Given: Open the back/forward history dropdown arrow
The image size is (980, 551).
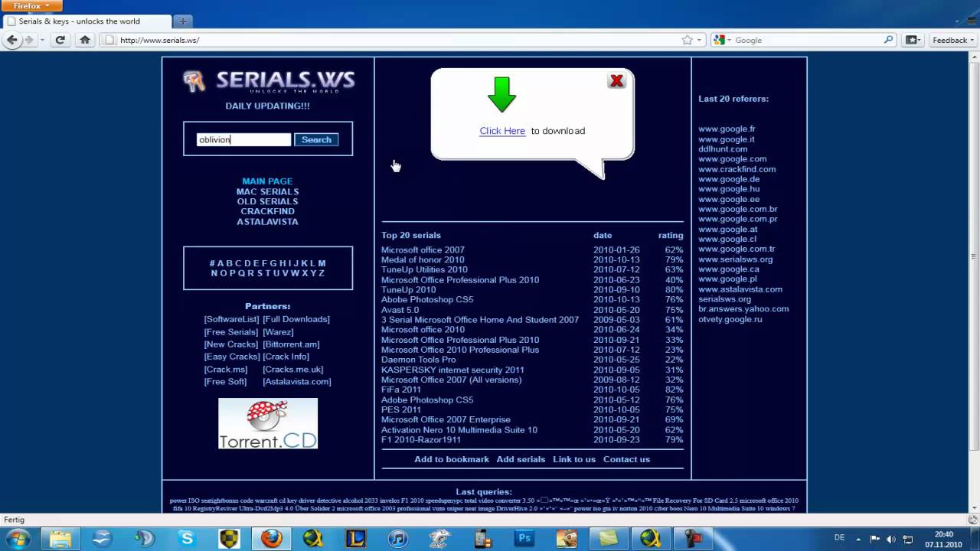Looking at the screenshot, I should [x=42, y=40].
